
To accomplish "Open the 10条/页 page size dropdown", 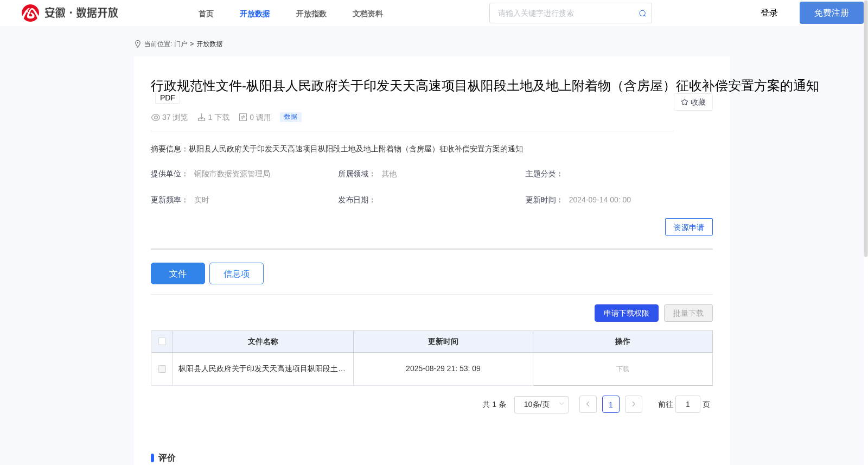I will click(541, 404).
